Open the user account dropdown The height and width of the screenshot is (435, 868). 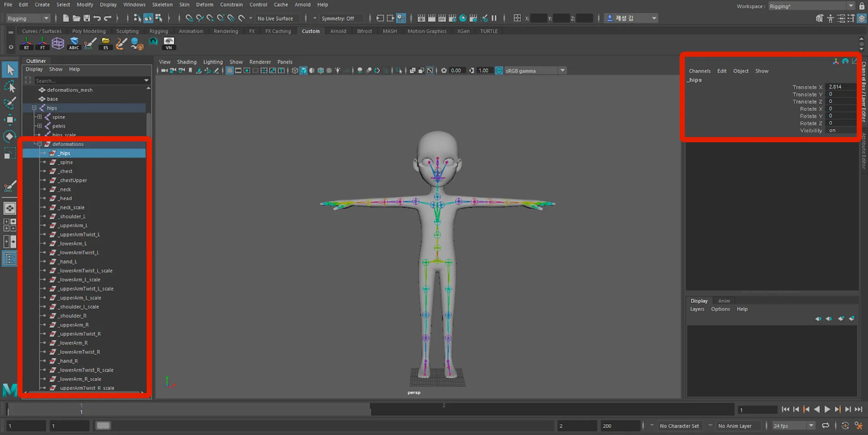(632, 18)
